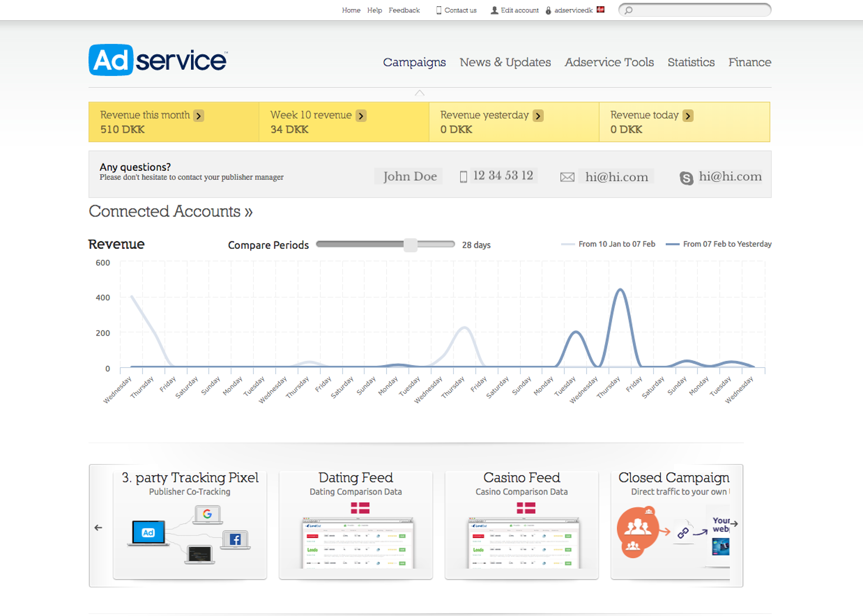Click the envelope email icon

(567, 177)
